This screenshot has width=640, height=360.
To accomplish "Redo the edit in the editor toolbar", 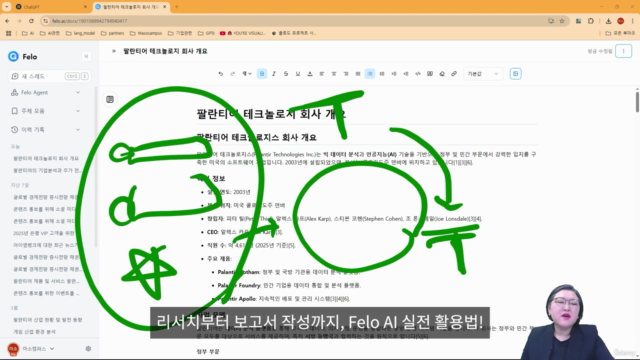I will [233, 74].
